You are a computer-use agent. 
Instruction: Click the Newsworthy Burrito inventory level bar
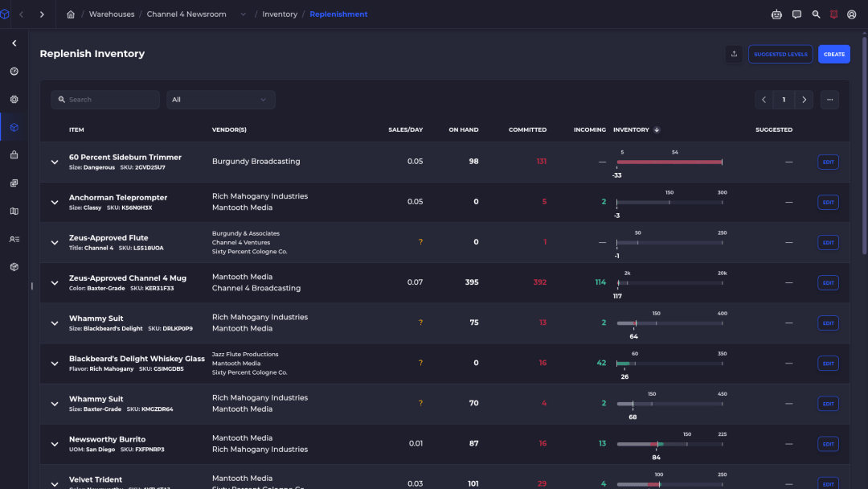click(669, 444)
